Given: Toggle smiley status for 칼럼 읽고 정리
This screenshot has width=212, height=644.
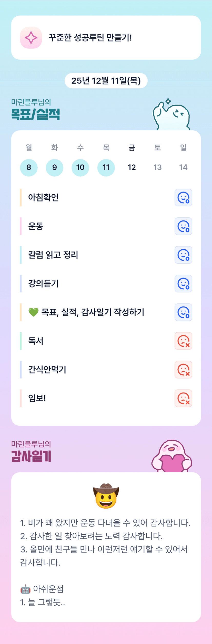Looking at the screenshot, I should pyautogui.click(x=183, y=255).
